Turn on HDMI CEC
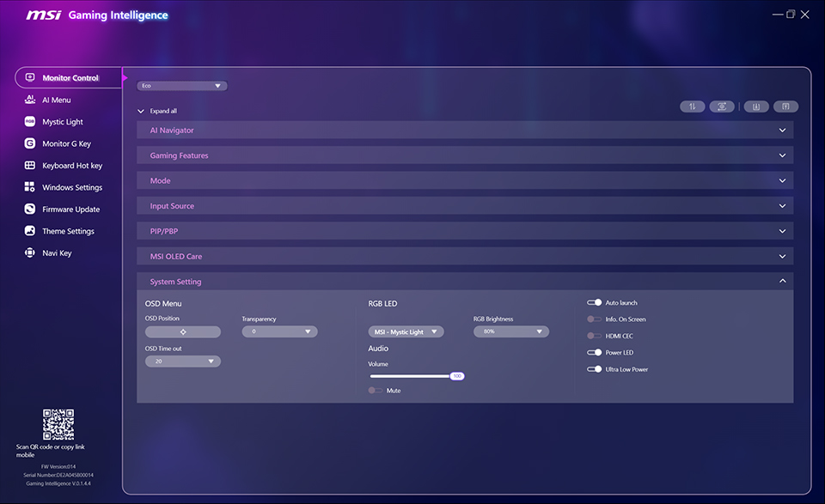Image resolution: width=825 pixels, height=504 pixels. coord(594,335)
